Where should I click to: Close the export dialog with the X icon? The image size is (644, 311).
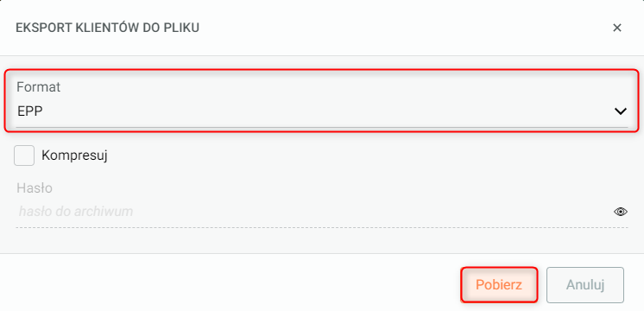click(x=617, y=28)
